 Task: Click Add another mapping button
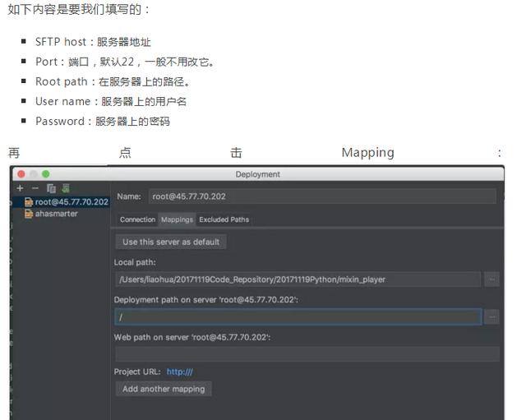[x=164, y=389]
